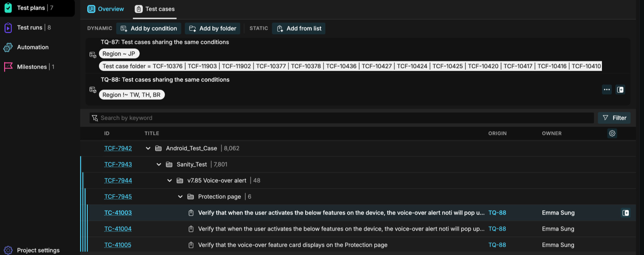644x255 pixels.
Task: Click the exclude icon on TC-41003 row
Action: [x=625, y=213]
